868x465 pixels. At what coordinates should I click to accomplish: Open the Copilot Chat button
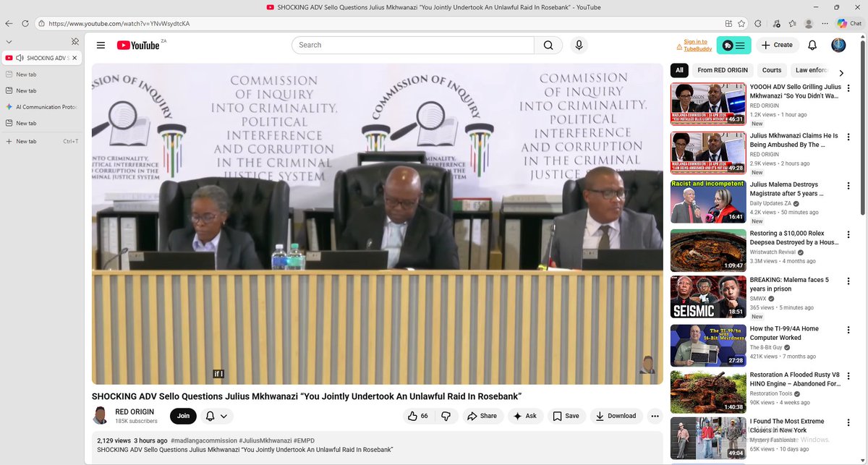coord(850,23)
